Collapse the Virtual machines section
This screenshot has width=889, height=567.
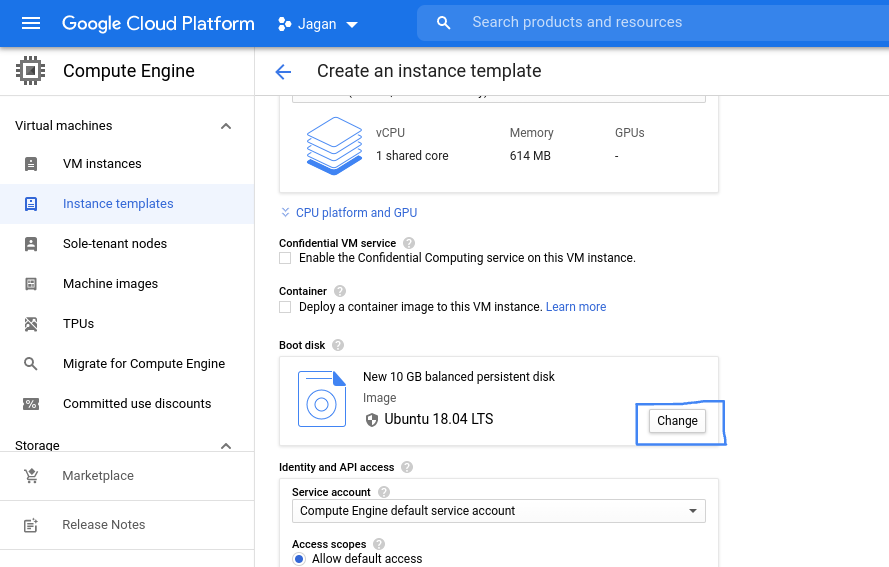pos(226,126)
